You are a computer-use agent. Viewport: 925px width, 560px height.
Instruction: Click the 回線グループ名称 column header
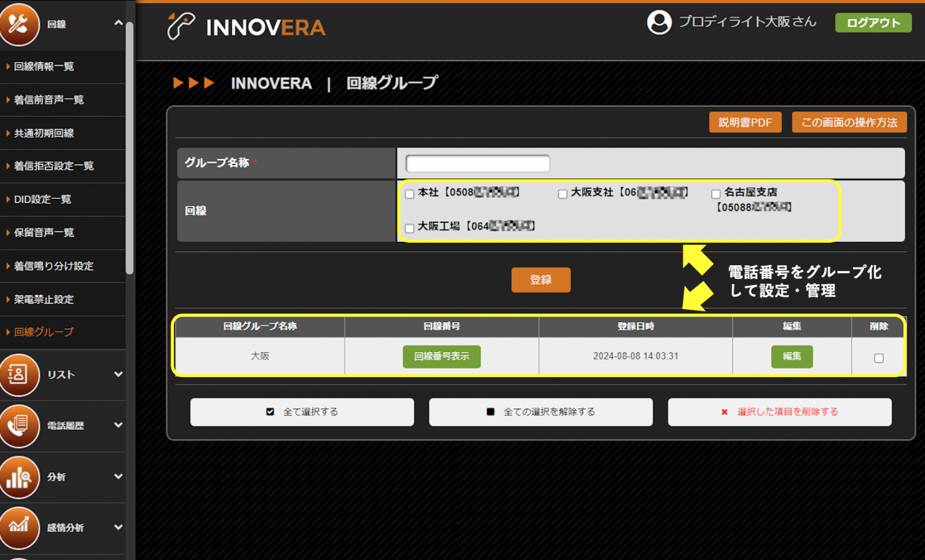coord(260,326)
